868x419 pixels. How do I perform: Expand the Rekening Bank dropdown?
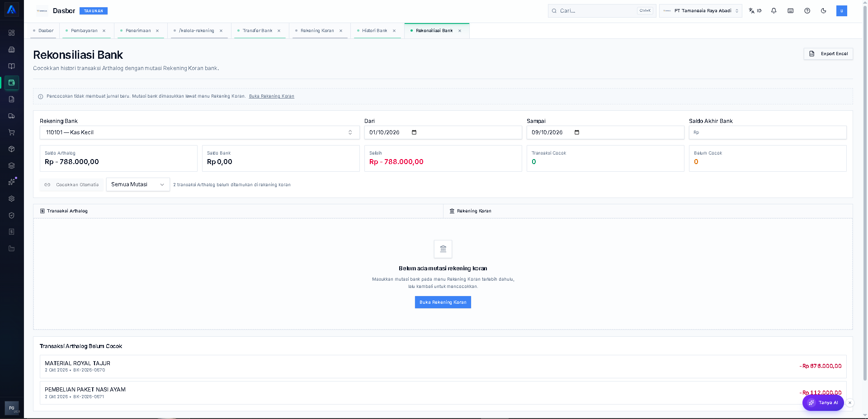199,132
